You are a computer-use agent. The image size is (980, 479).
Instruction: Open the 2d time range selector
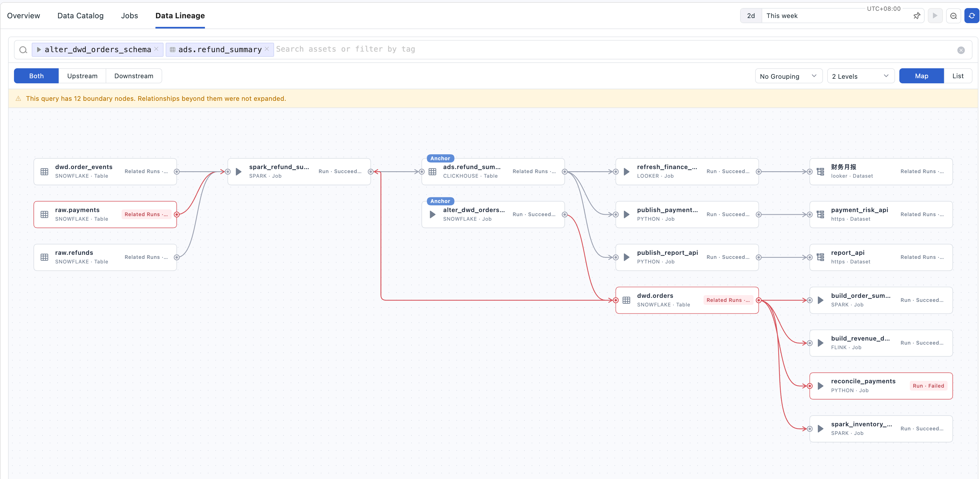[x=751, y=16]
